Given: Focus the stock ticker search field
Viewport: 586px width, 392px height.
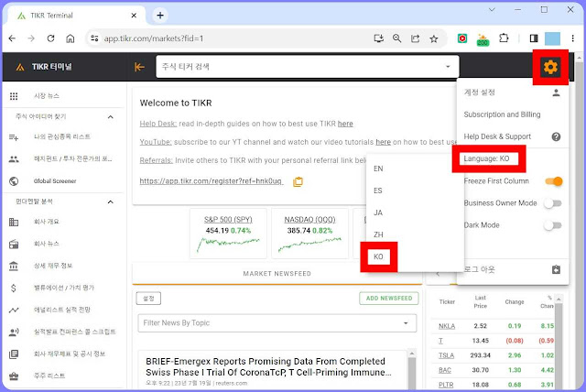Looking at the screenshot, I should tap(308, 67).
